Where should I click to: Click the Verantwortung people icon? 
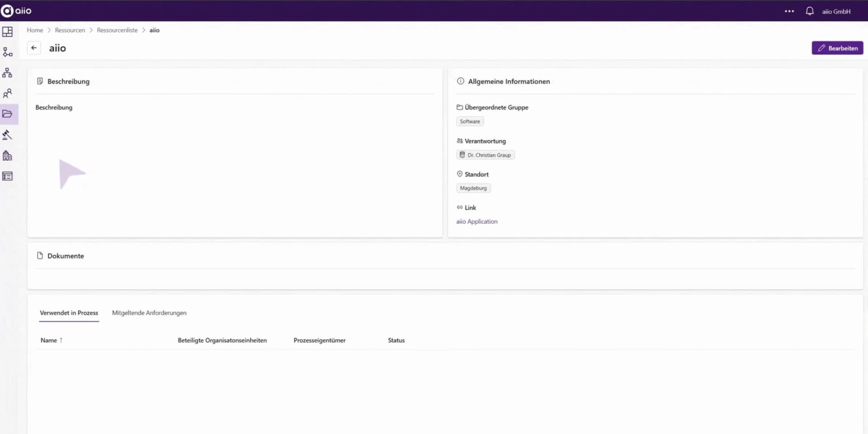460,141
